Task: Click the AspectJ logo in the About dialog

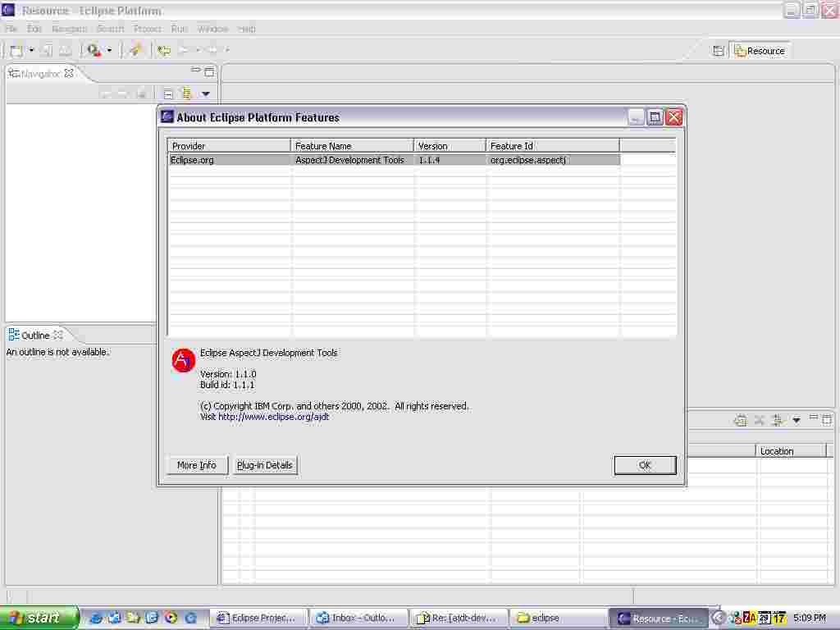Action: 183,360
